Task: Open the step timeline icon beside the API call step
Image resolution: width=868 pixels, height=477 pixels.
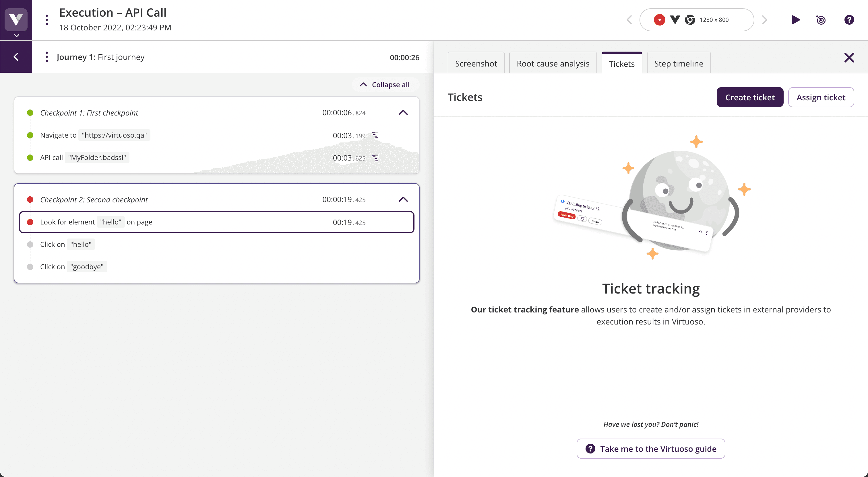Action: [376, 158]
